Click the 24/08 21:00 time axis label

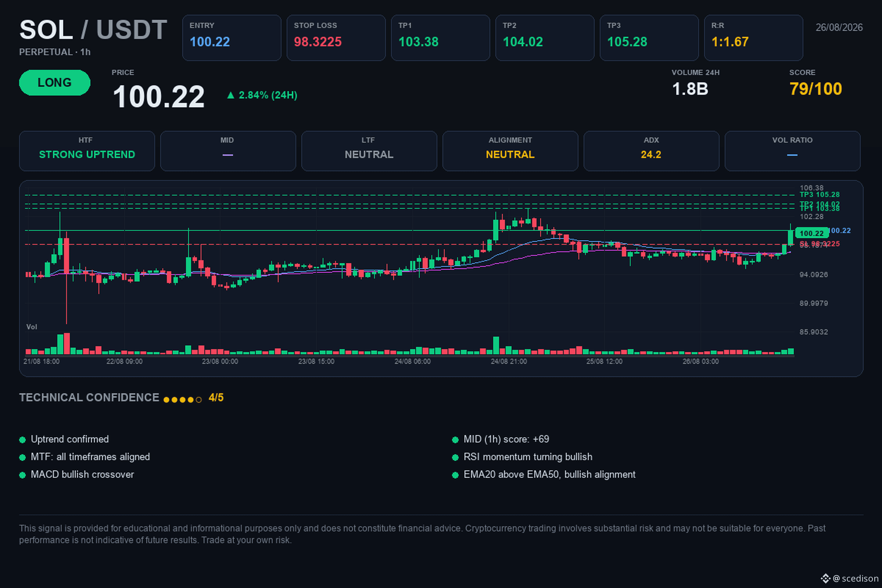[509, 362]
